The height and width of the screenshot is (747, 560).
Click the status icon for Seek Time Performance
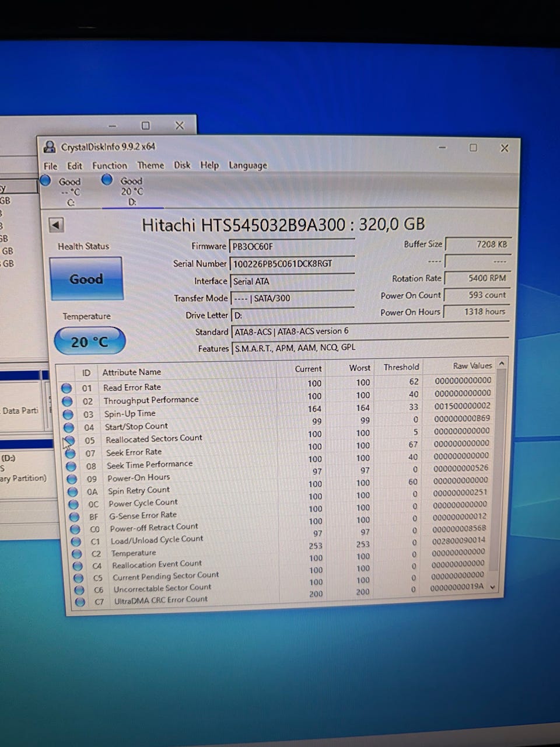pyautogui.click(x=71, y=466)
